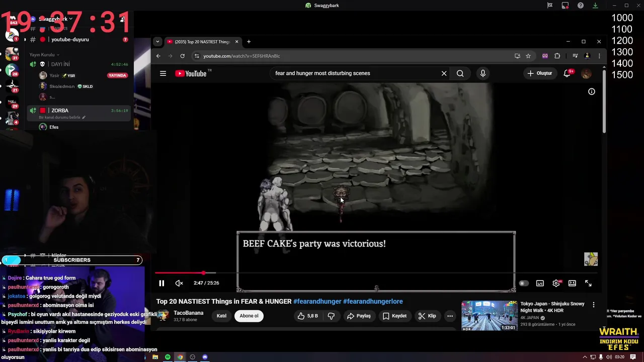Pause the YouTube video
This screenshot has width=644, height=362.
(x=162, y=283)
